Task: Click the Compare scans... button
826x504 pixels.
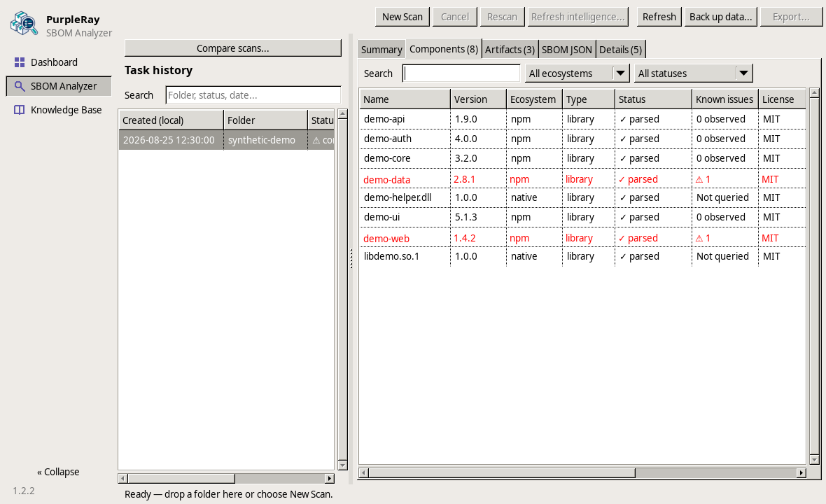Action: click(x=233, y=48)
